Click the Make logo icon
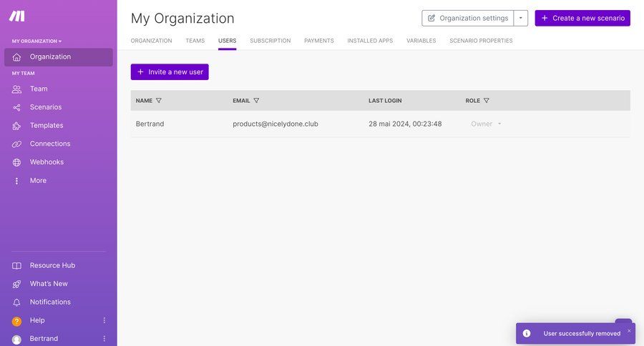Viewport: 644px width, 346px height. (17, 16)
